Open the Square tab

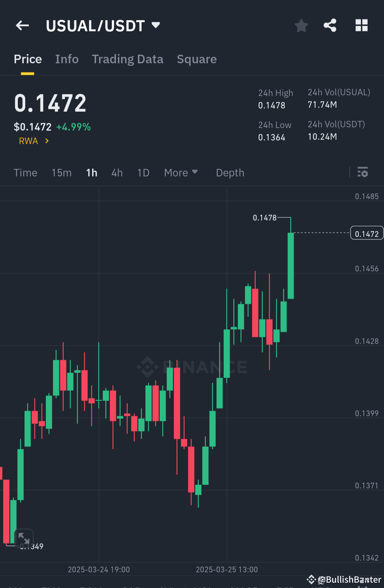tap(197, 59)
